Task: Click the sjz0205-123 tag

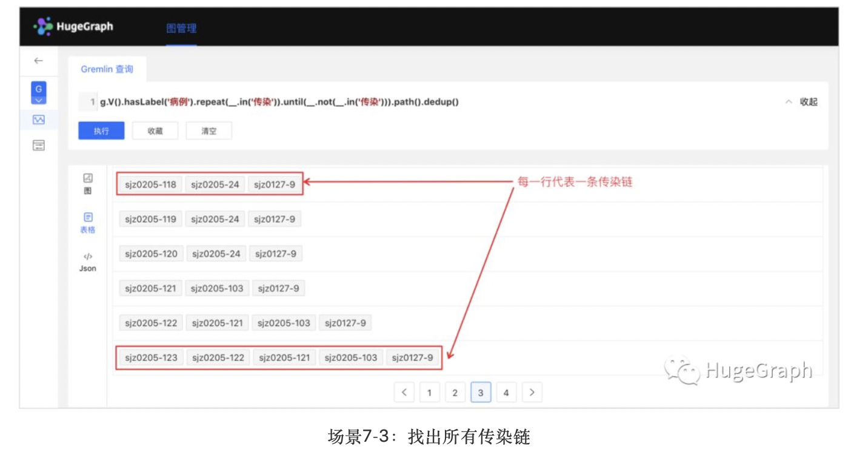Action: pos(151,357)
